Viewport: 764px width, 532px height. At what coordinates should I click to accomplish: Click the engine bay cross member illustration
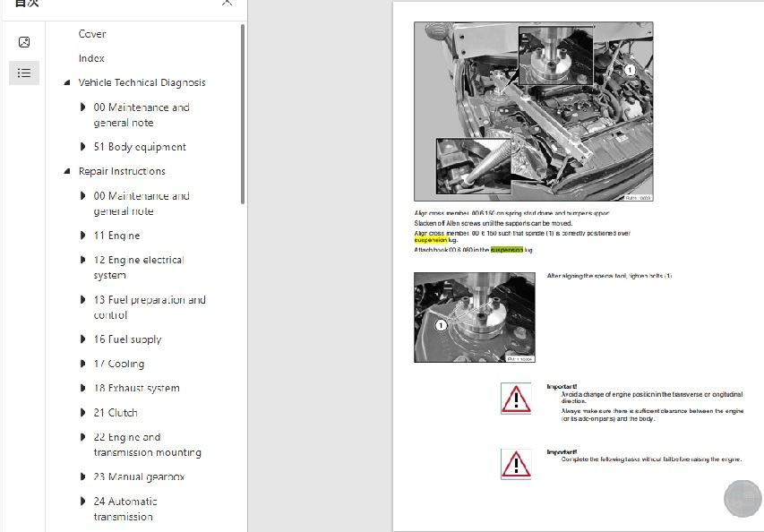[x=534, y=112]
